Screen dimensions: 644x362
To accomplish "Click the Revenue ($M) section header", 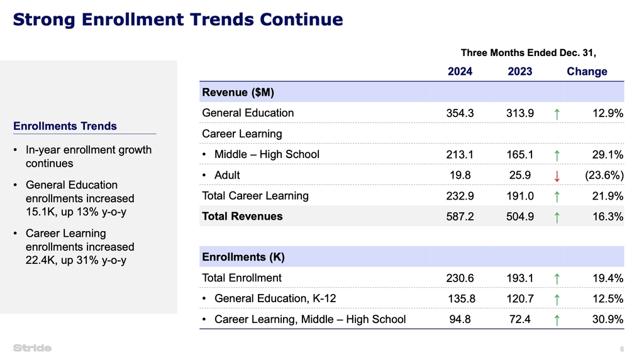I will (x=234, y=93).
